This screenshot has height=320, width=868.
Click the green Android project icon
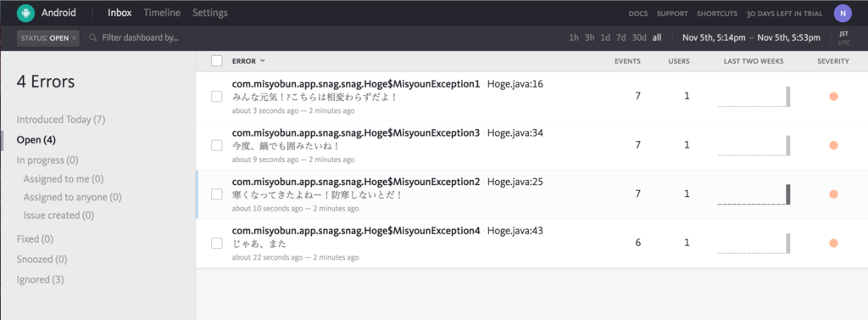point(25,13)
